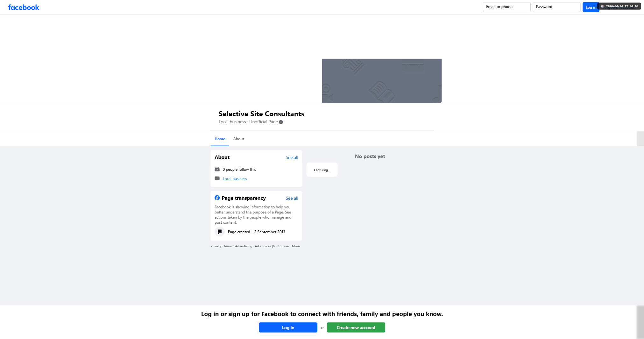Screen dimensions: 644x339
Task: Focus the Password field
Action: (x=556, y=7)
